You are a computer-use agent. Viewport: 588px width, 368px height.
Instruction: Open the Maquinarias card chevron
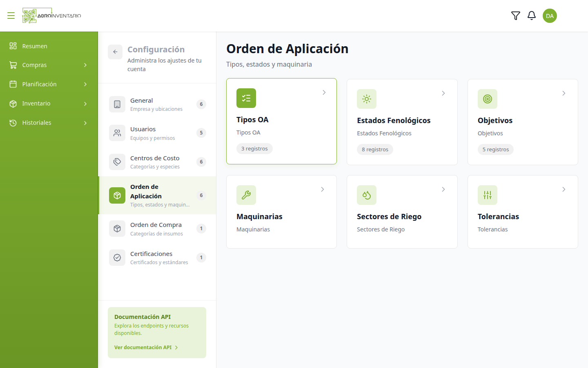tap(323, 189)
